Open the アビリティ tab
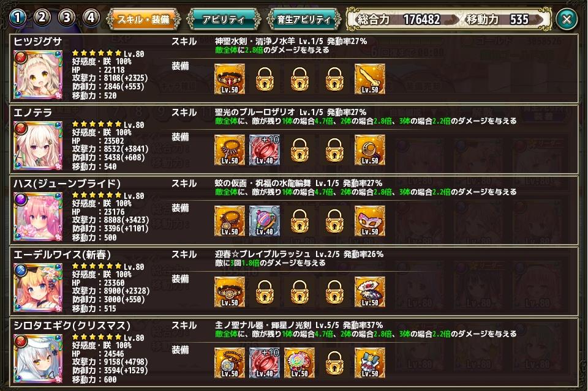The image size is (588, 391). tap(224, 19)
